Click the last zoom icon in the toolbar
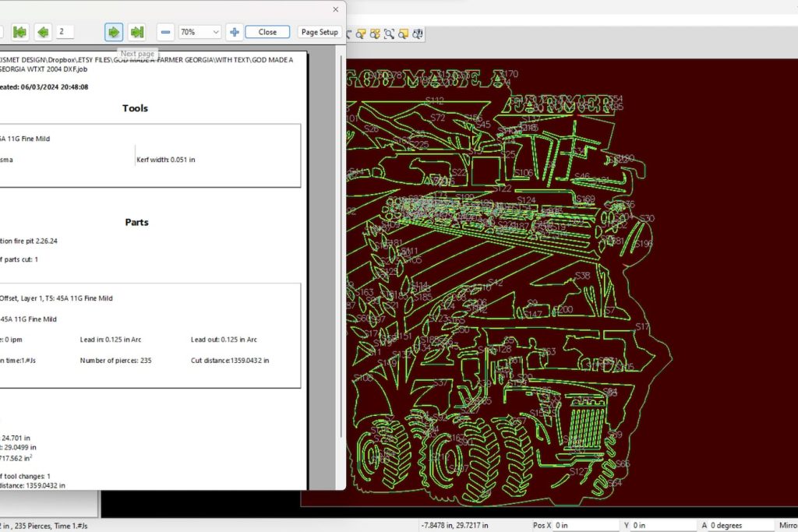Image resolution: width=798 pixels, height=532 pixels. tap(418, 34)
